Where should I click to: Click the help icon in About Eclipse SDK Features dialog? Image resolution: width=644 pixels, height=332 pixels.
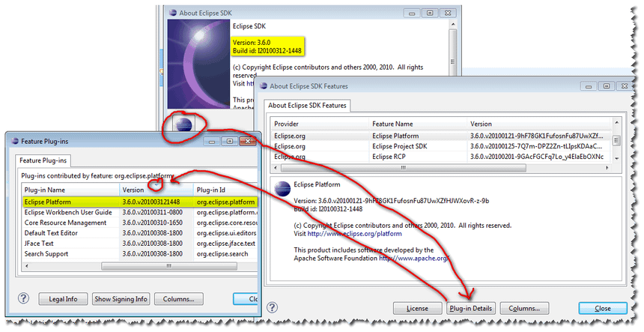[x=272, y=308]
